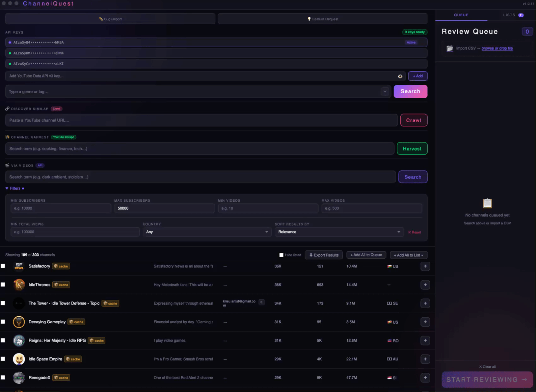Add Reigns: Her Majesty row plus icon
The height and width of the screenshot is (392, 536).
coord(425,341)
